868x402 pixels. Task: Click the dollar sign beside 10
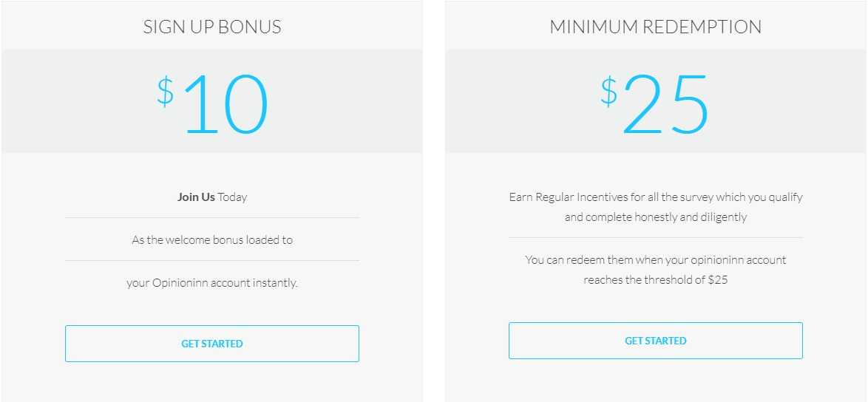[165, 91]
